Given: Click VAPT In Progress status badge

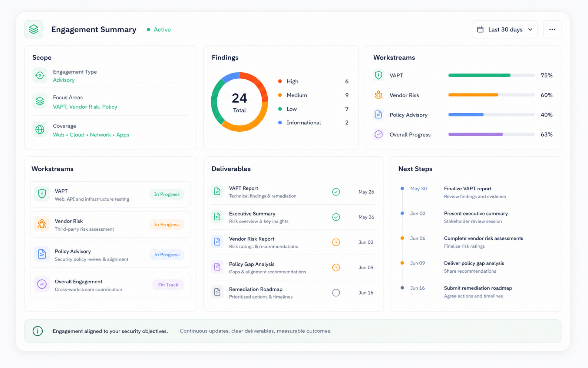Looking at the screenshot, I should [167, 194].
